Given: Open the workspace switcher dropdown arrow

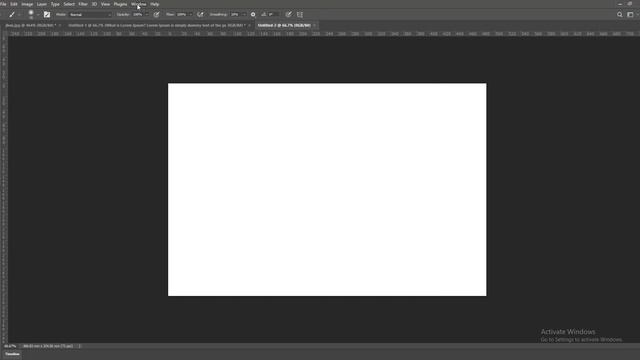Looking at the screenshot, I should (x=637, y=14).
